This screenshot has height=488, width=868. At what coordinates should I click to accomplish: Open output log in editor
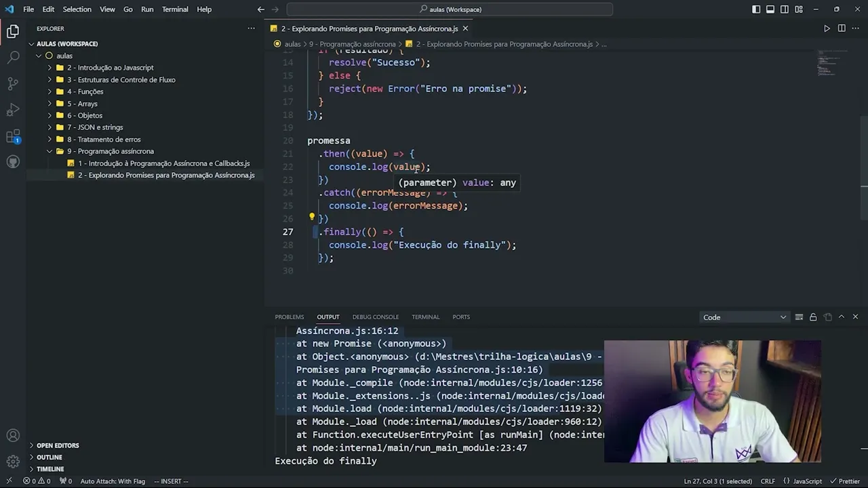pos(827,317)
